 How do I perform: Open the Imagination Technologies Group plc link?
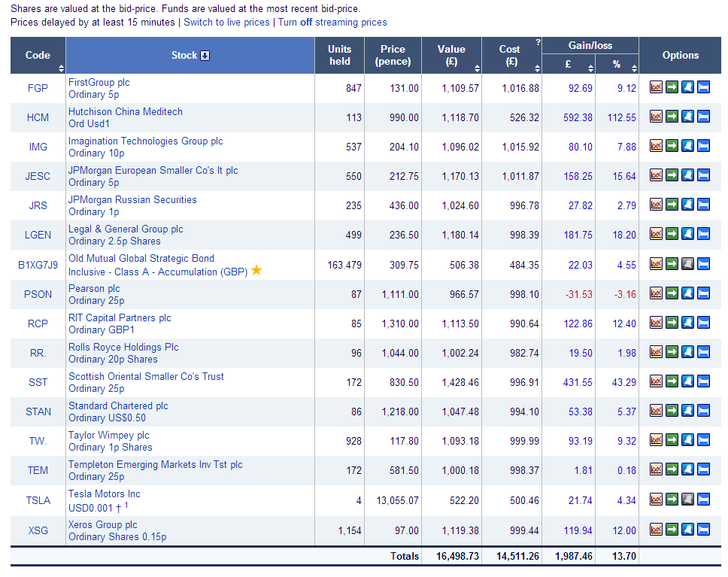coord(146,141)
